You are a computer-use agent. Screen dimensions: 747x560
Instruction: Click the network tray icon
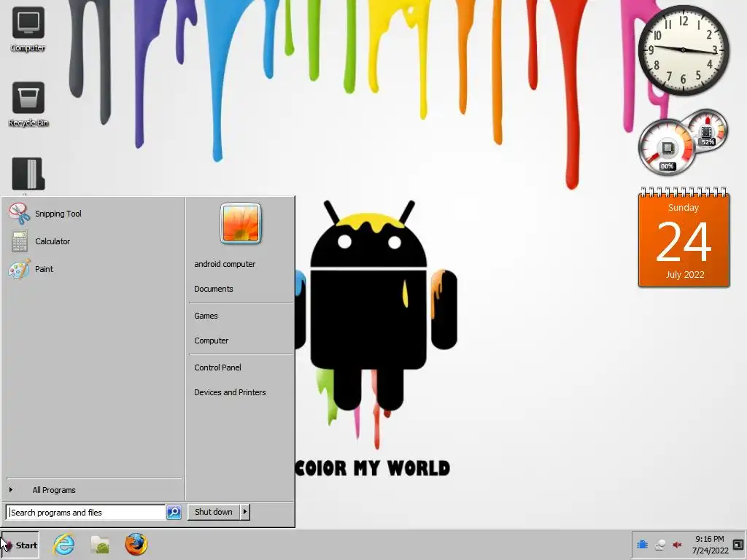click(x=659, y=545)
